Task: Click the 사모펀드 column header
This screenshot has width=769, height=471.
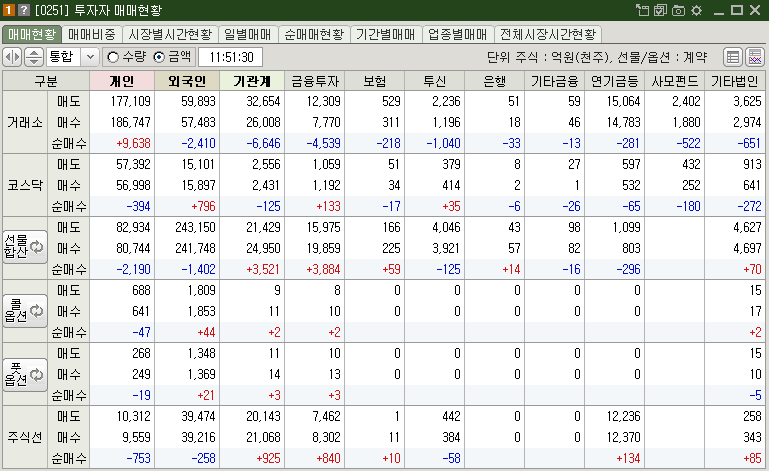Action: tap(674, 81)
